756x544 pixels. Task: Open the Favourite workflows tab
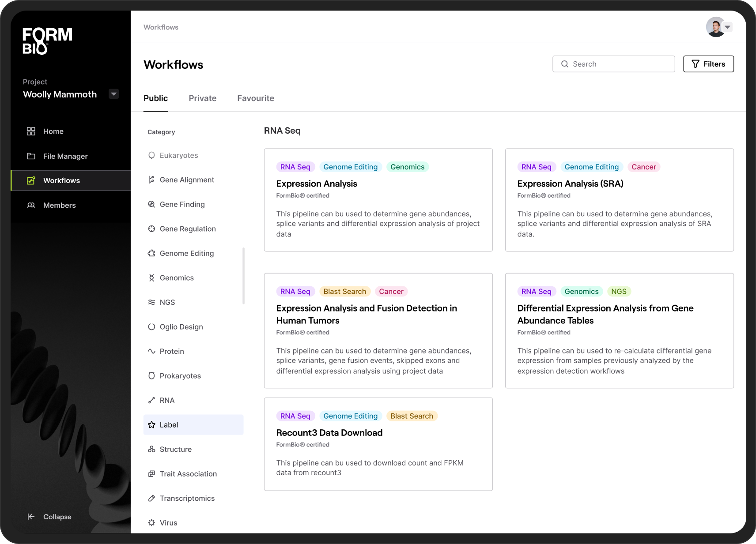coord(256,98)
